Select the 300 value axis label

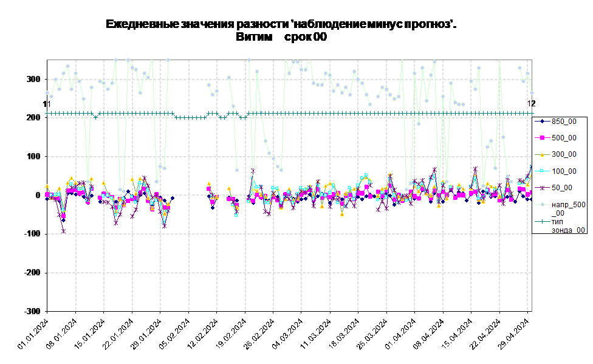pos(33,79)
